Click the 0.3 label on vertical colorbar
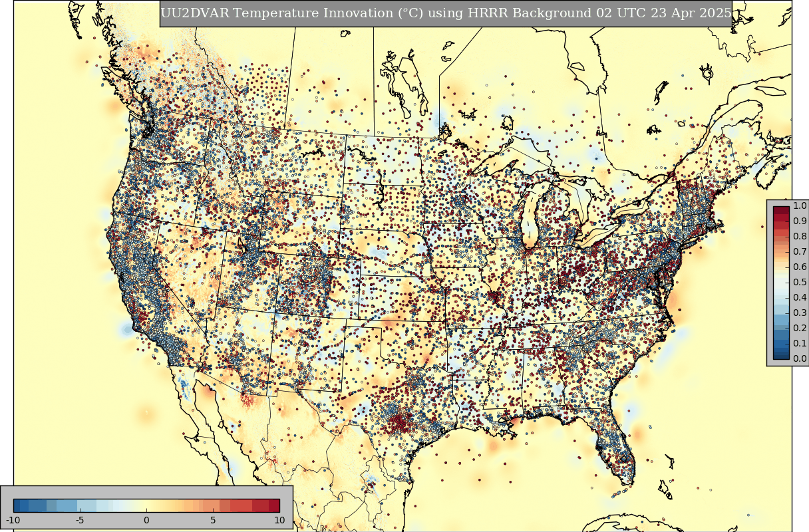The height and width of the screenshot is (532, 809). tap(800, 313)
